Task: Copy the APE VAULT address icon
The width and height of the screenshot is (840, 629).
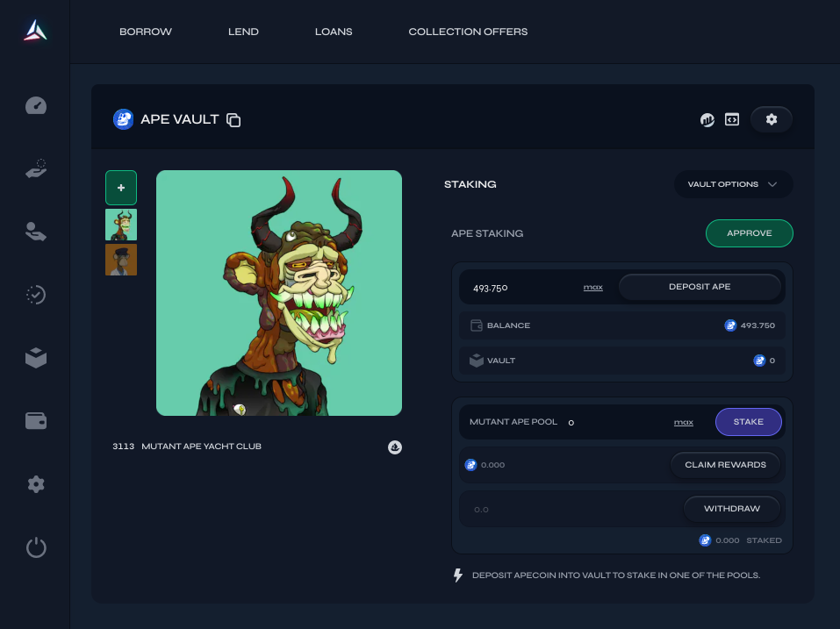Action: tap(233, 120)
